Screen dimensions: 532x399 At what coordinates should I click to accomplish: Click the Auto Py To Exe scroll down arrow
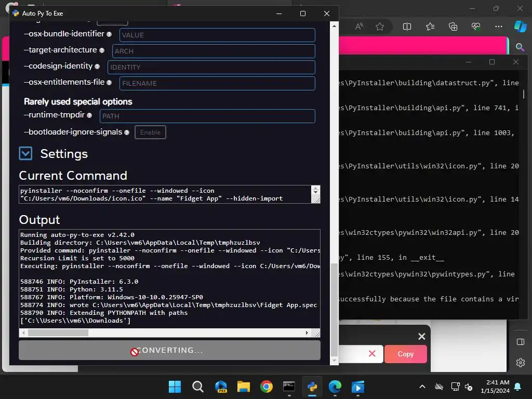pyautogui.click(x=334, y=361)
